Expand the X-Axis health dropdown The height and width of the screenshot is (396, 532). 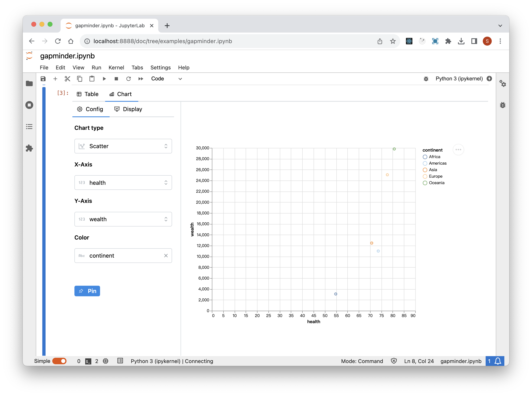click(x=123, y=183)
